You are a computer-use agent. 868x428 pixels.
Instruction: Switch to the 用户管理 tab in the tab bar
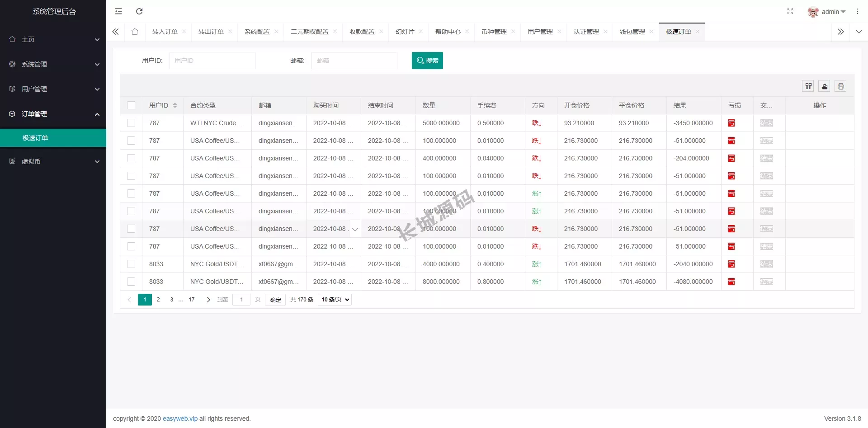click(x=540, y=32)
